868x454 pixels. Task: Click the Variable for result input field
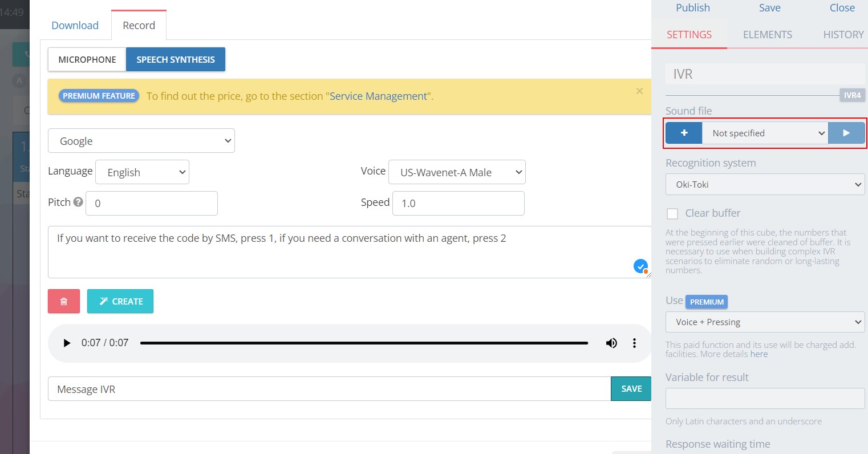(x=765, y=398)
